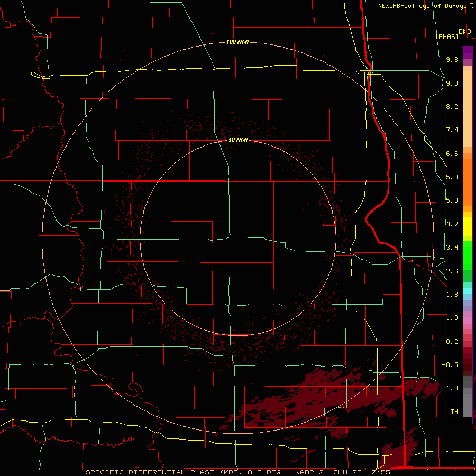Click the 3.4 value on the color scale
This screenshot has width=476, height=476.
452,248
